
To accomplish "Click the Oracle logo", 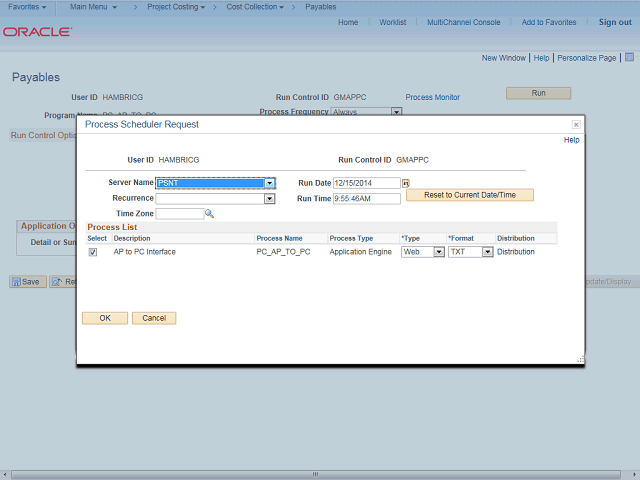I will point(37,32).
